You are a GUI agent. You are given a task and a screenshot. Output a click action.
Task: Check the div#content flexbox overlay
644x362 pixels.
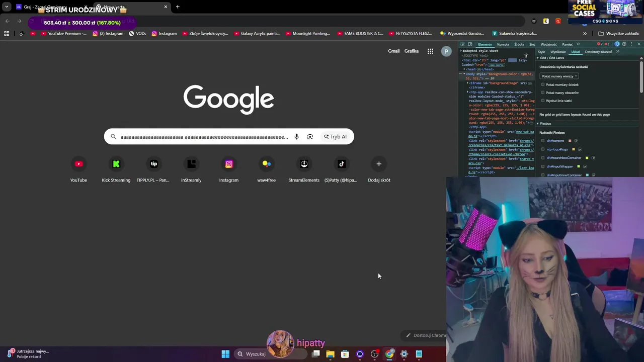[x=543, y=141]
